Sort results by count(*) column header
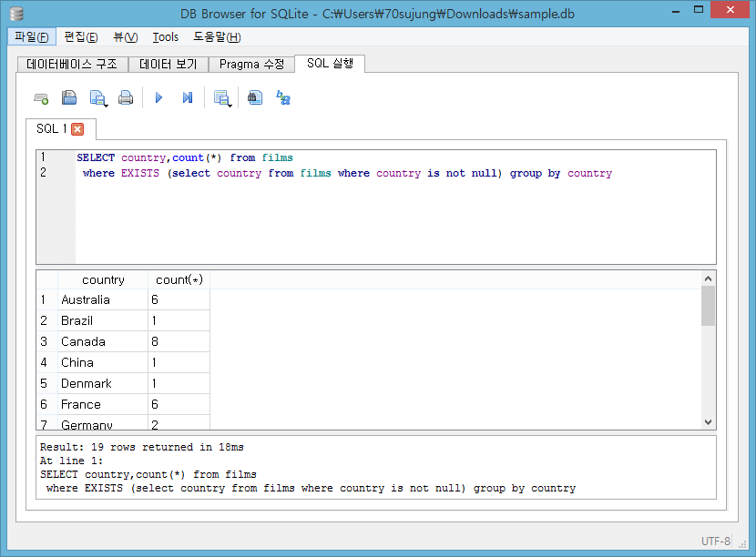This screenshot has height=557, width=756. [x=179, y=280]
